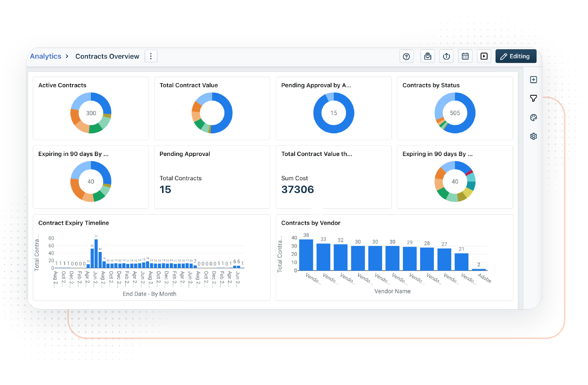
Task: Open the help icon in the toolbar
Action: 406,56
